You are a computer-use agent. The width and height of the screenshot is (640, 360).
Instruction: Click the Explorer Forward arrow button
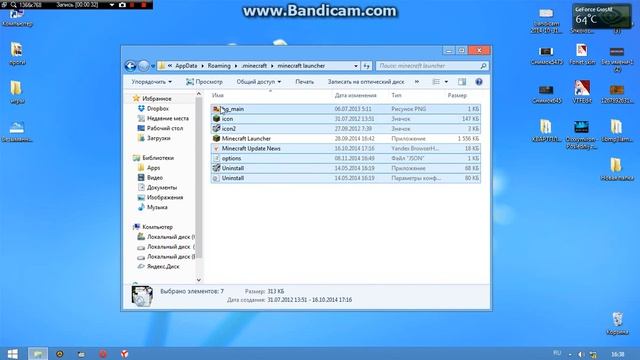[144, 66]
